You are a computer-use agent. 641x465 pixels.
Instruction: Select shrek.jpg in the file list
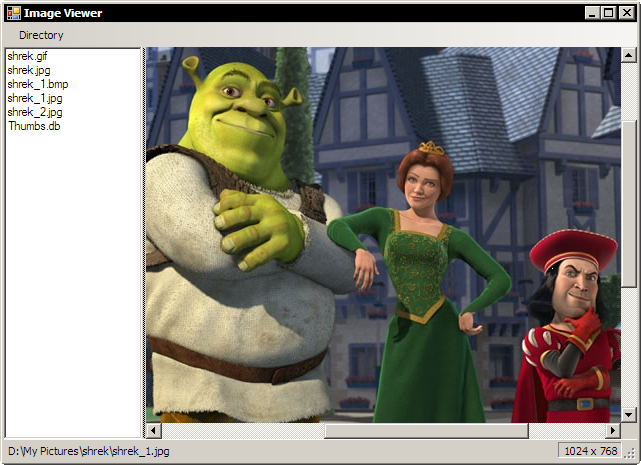pos(29,70)
